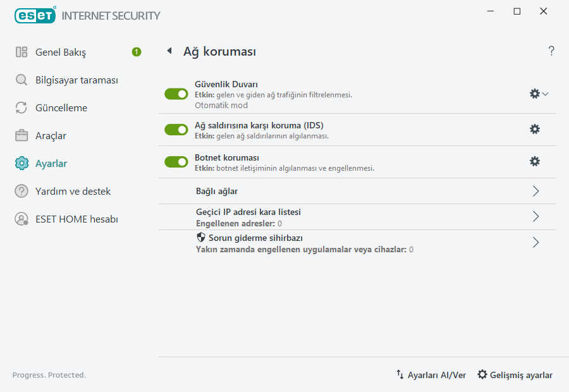
Task: Disable the Güvenlik Duvarı toggle
Action: 176,94
